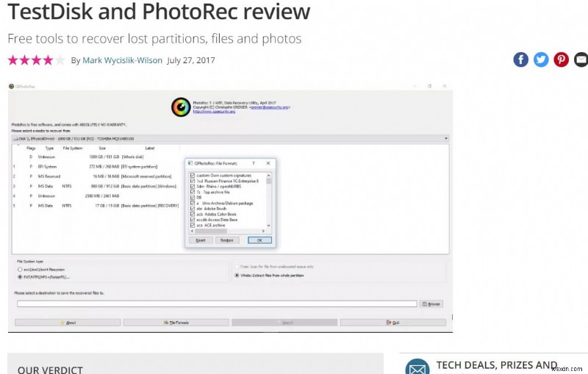Confirm file formats with OK
Image resolution: width=588 pixels, height=374 pixels.
260,240
